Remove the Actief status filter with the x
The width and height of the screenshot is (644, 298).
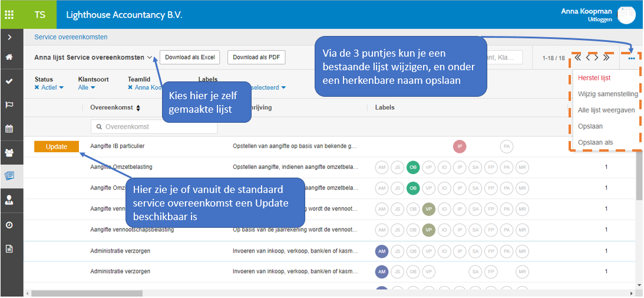tap(37, 88)
